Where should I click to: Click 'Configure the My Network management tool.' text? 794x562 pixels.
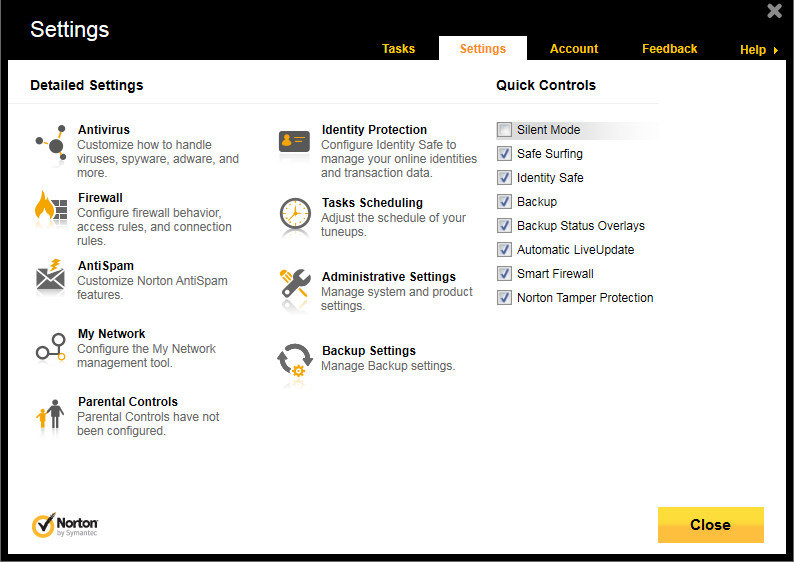[x=146, y=356]
